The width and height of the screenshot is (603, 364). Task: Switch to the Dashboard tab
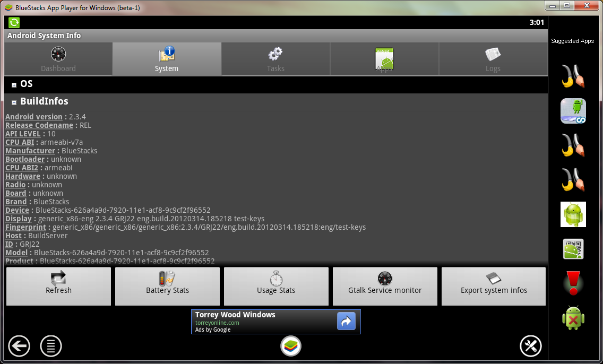(x=58, y=59)
